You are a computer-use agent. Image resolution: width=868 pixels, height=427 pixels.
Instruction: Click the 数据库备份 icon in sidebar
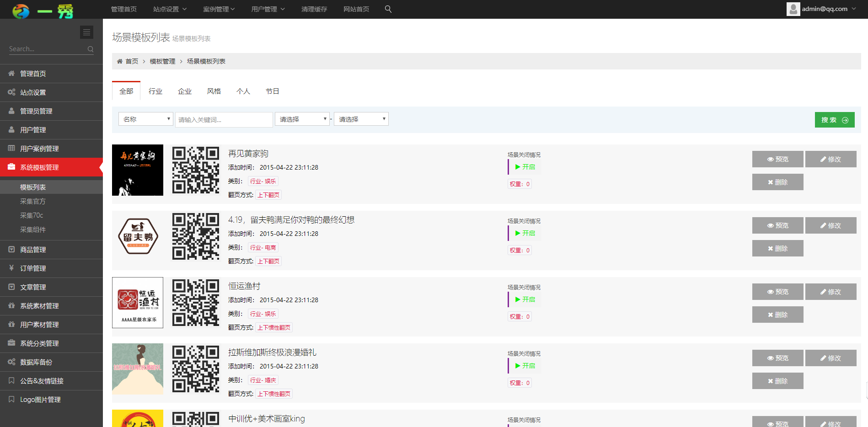pyautogui.click(x=11, y=362)
